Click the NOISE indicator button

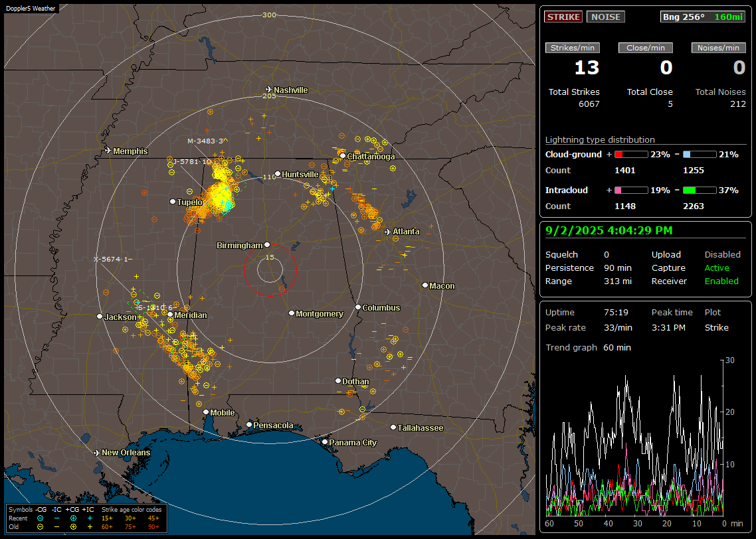[606, 17]
